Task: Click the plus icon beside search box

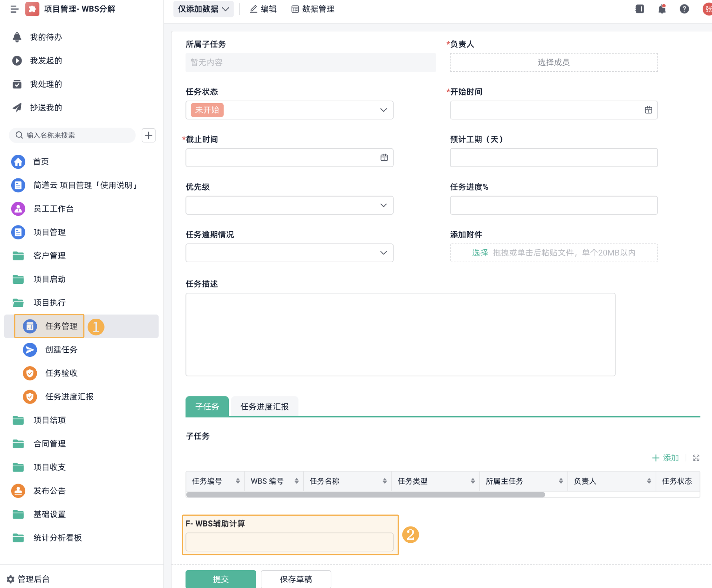Action: click(x=149, y=135)
